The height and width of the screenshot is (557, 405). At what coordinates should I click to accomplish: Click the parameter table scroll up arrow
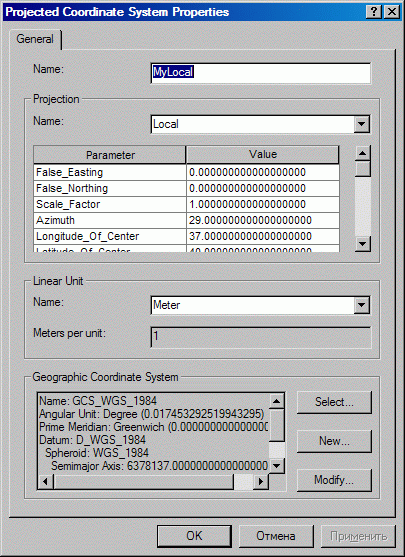click(x=363, y=153)
